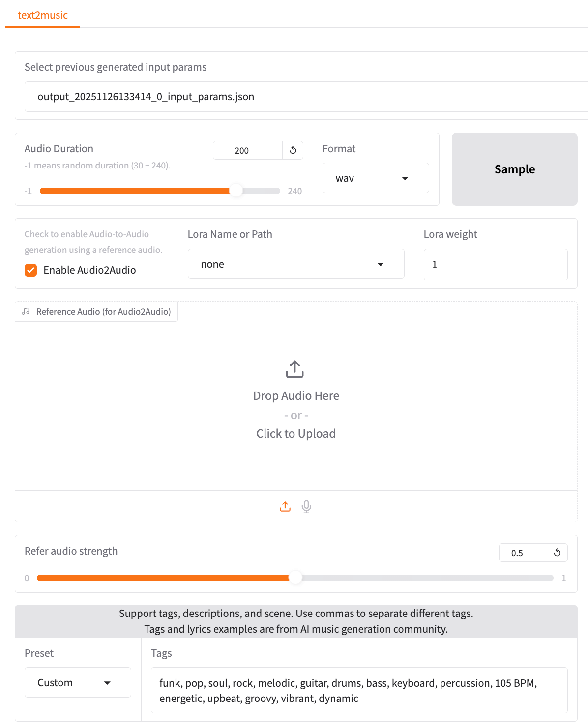Reset Refer audio strength value
The height and width of the screenshot is (728, 588).
point(557,553)
